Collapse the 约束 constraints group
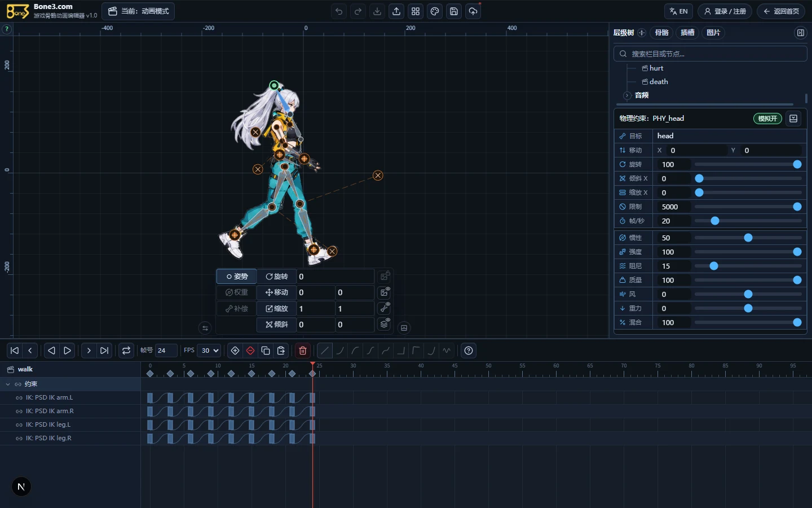 click(x=8, y=384)
